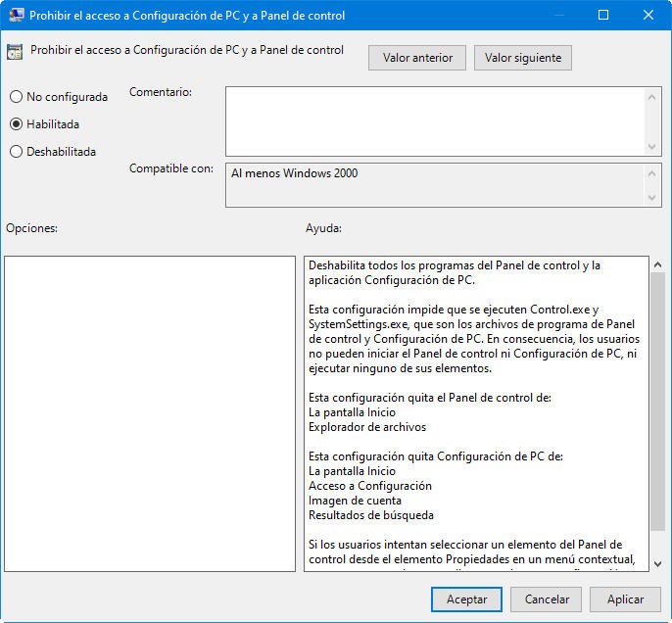Click the policy setting icon beside the heading

click(15, 52)
